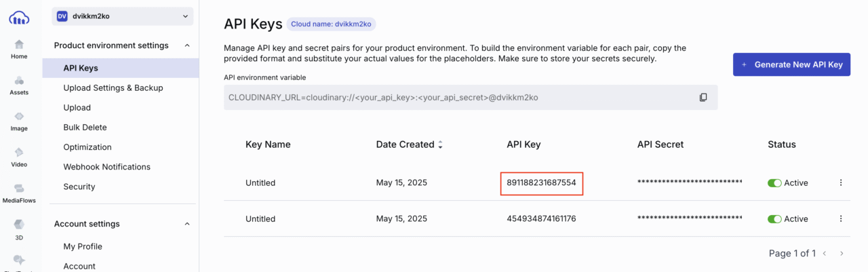This screenshot has height=272, width=868.
Task: Open options menu for key 454934874161176
Action: [x=841, y=218]
